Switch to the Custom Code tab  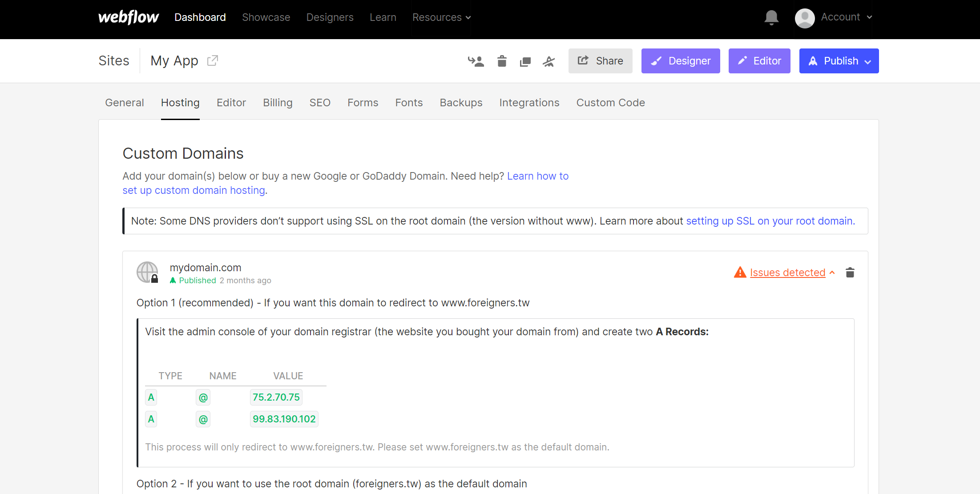click(611, 103)
